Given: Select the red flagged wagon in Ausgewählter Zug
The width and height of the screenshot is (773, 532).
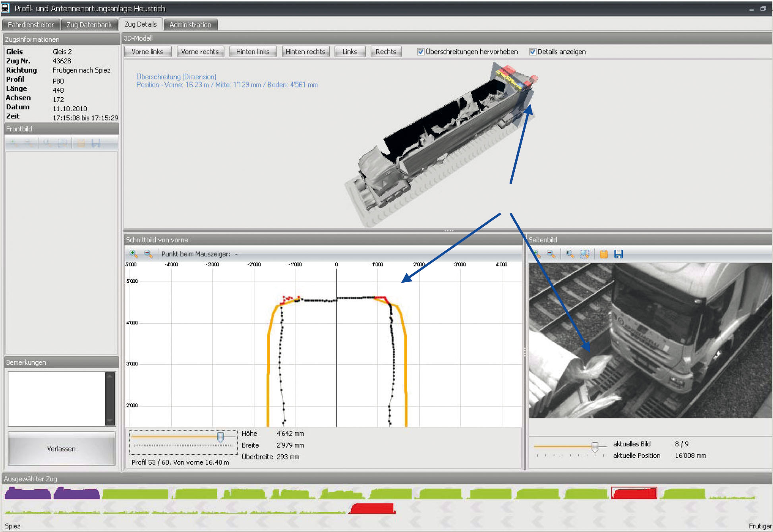Looking at the screenshot, I should [x=634, y=493].
